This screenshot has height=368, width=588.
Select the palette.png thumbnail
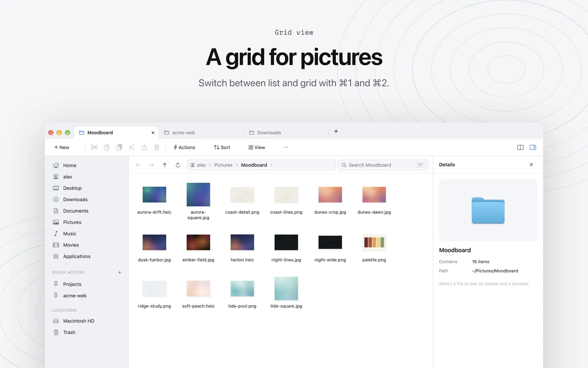[x=374, y=242]
